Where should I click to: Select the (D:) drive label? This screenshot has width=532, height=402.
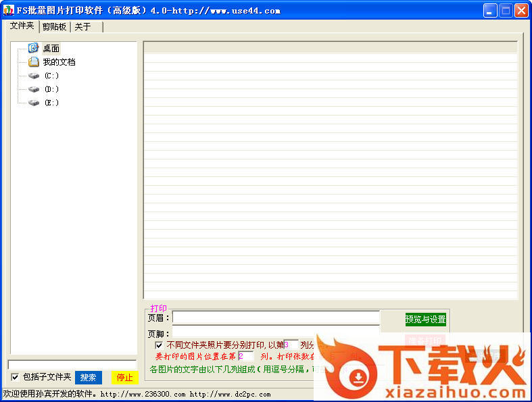tap(51, 89)
